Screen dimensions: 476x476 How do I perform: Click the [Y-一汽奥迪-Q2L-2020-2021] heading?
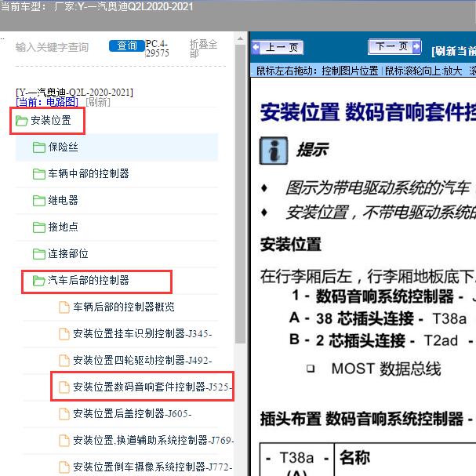coord(74,92)
